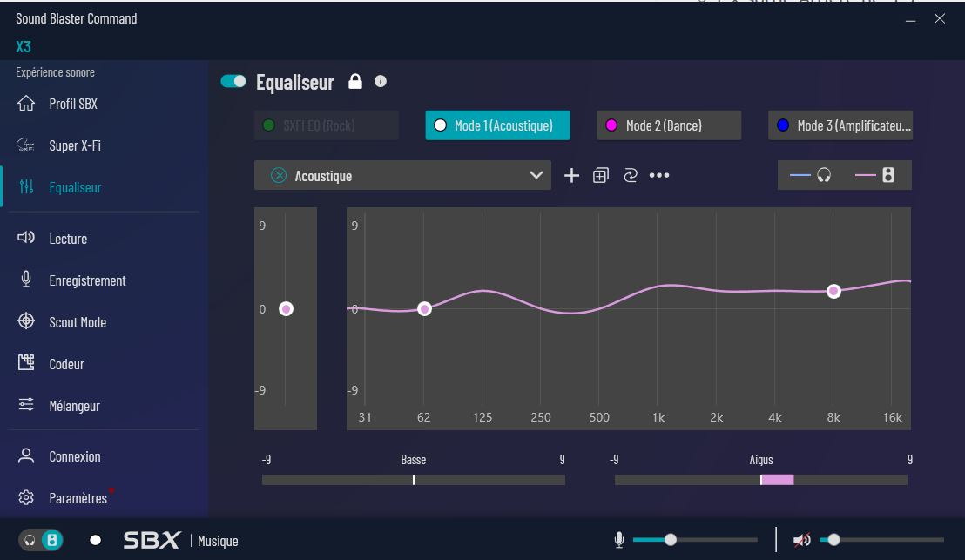Unmute the muted speaker volume icon

coord(801,540)
